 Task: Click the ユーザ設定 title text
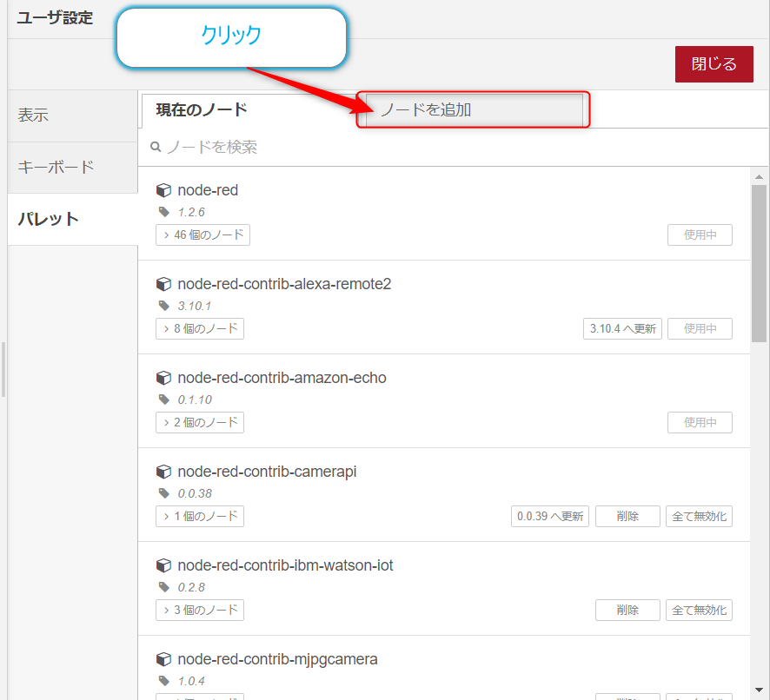pyautogui.click(x=55, y=18)
